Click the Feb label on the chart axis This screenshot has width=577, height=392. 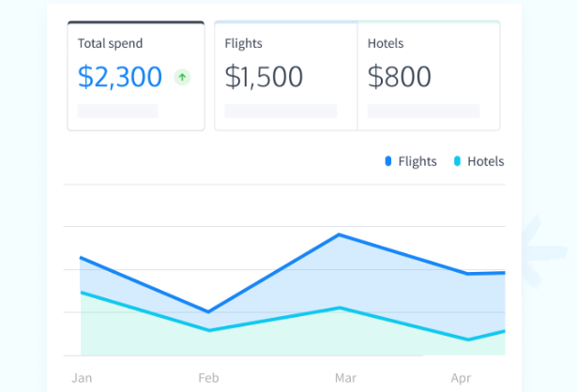click(208, 378)
